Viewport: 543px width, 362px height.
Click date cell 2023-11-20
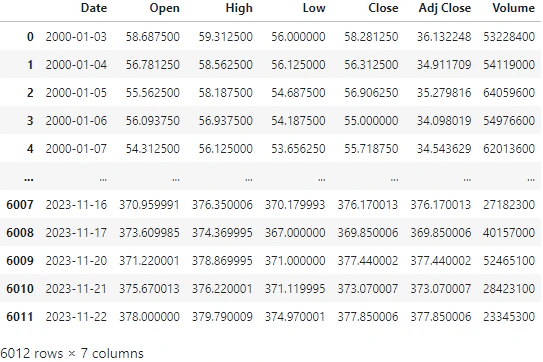[x=76, y=261]
